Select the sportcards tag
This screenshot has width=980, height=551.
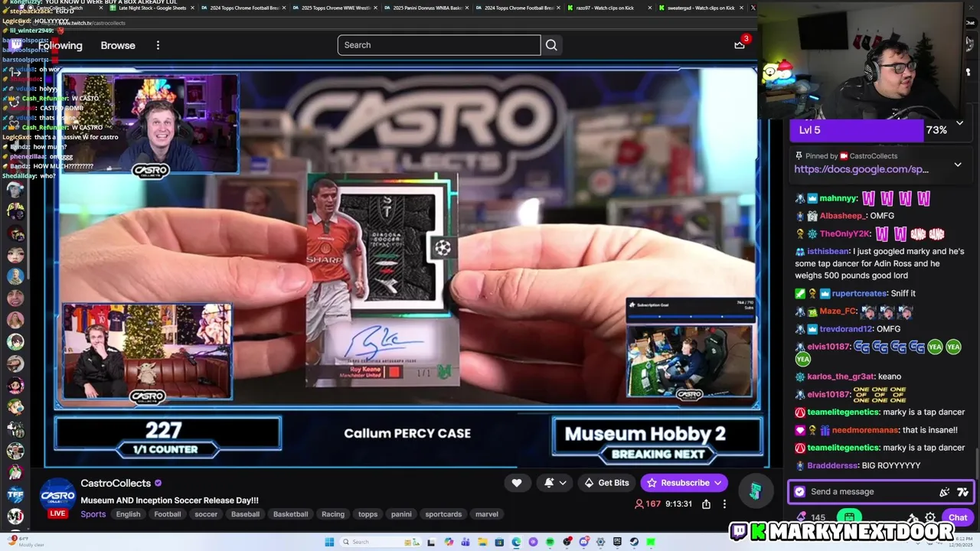(443, 514)
